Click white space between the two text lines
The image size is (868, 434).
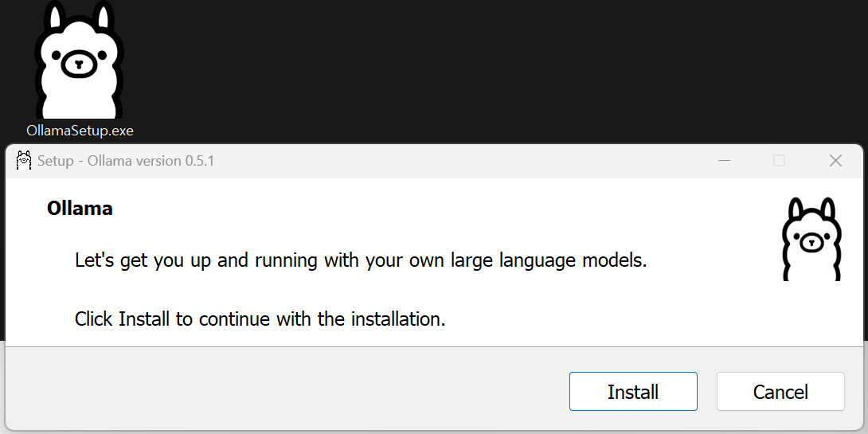[358, 290]
